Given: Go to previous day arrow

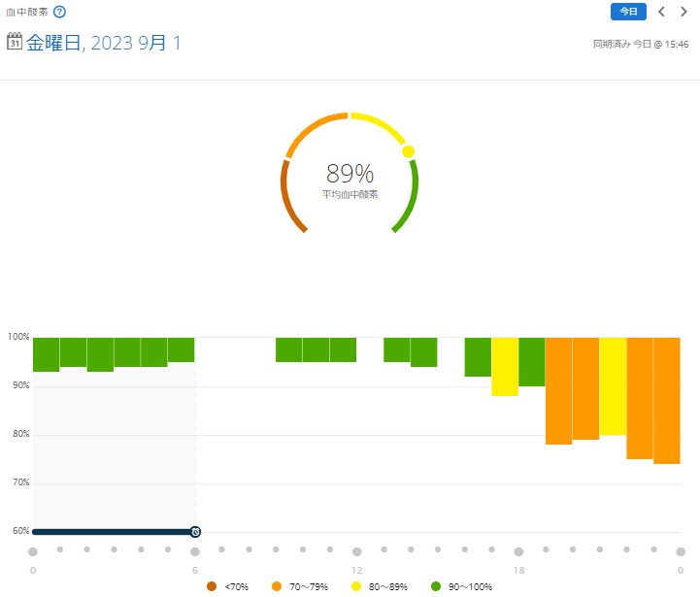Looking at the screenshot, I should [661, 12].
